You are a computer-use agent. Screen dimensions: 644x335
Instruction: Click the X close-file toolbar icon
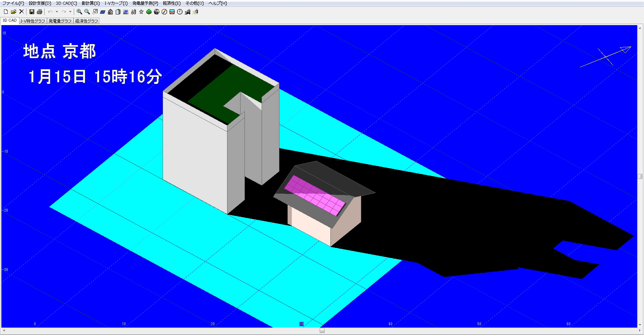pyautogui.click(x=21, y=12)
